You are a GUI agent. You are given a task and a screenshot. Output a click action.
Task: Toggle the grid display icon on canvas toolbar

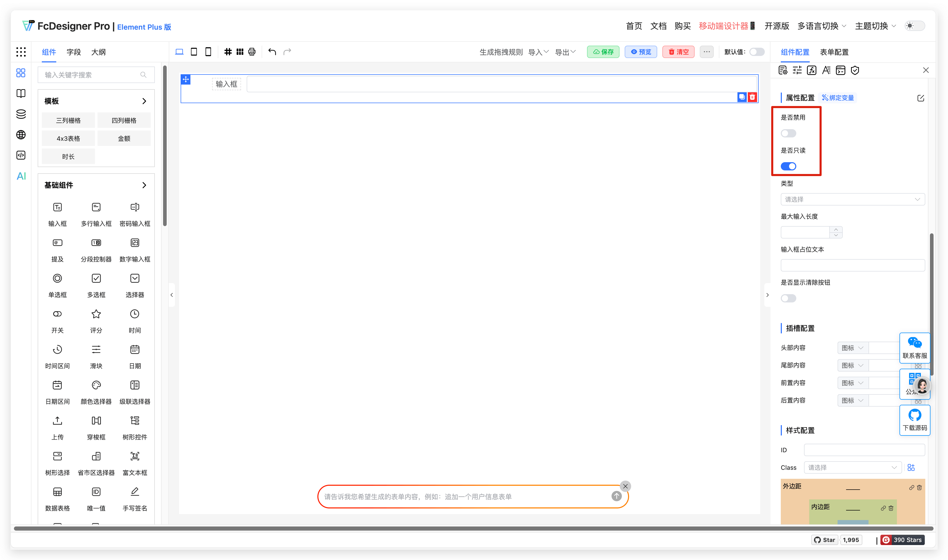click(x=228, y=51)
